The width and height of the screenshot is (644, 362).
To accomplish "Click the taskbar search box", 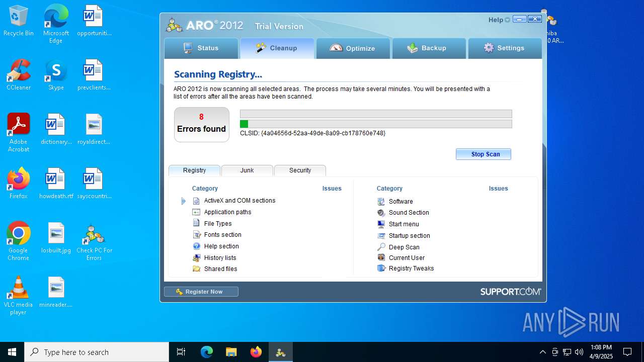I will (97, 352).
